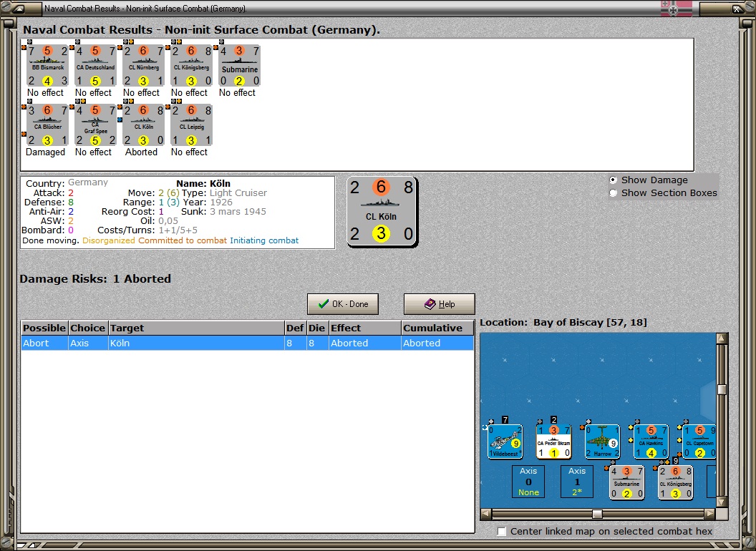Switch to Show Section Boxes
The image size is (756, 551).
click(x=614, y=192)
